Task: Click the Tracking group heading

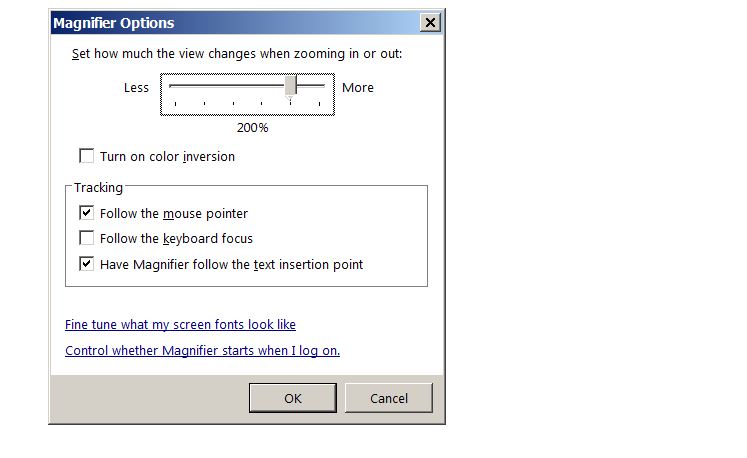Action: (98, 188)
